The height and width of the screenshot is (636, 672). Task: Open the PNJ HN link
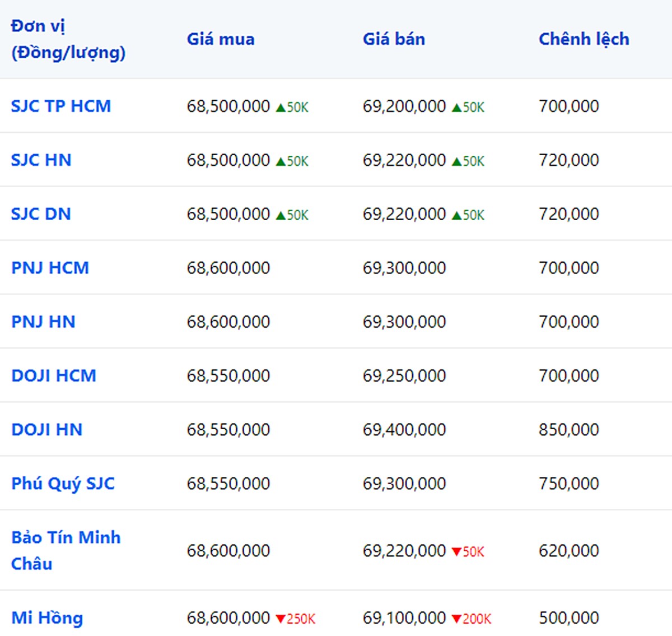[x=43, y=321]
